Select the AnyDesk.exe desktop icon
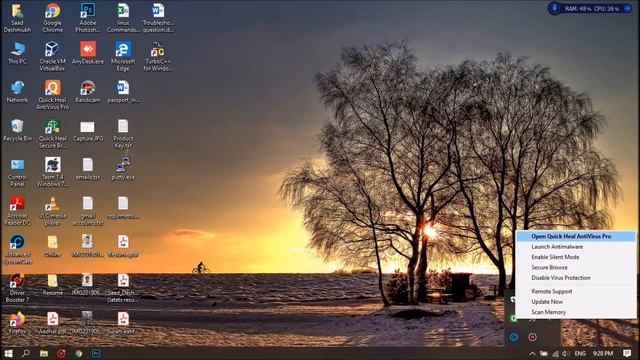This screenshot has height=360, width=640. tap(87, 53)
